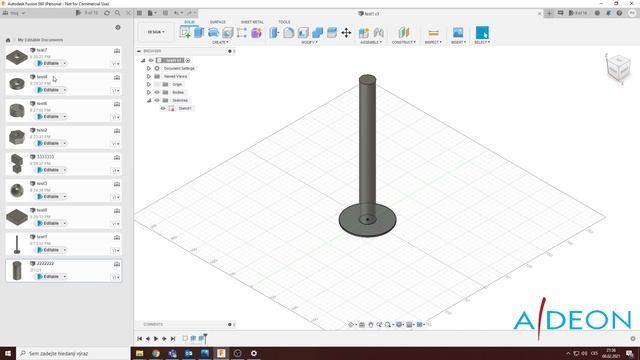The height and width of the screenshot is (360, 640).
Task: Click the blue Select tool icon
Action: tap(482, 32)
